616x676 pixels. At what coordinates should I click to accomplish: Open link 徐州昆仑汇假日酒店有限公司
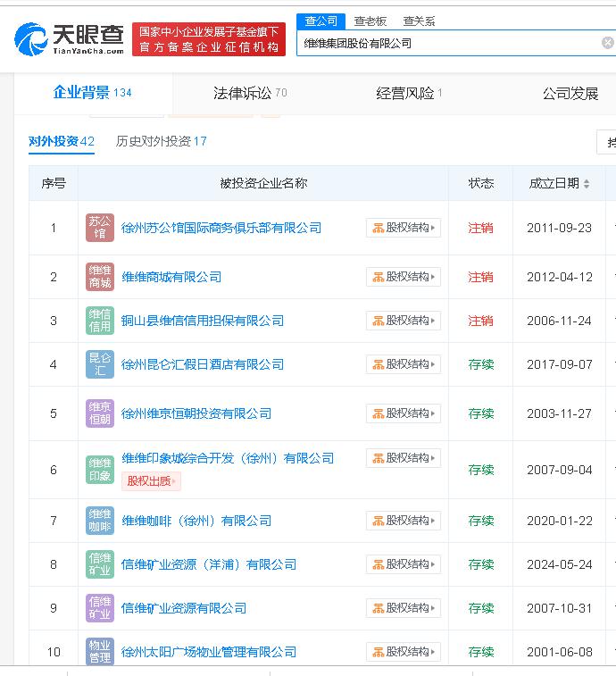pyautogui.click(x=202, y=364)
